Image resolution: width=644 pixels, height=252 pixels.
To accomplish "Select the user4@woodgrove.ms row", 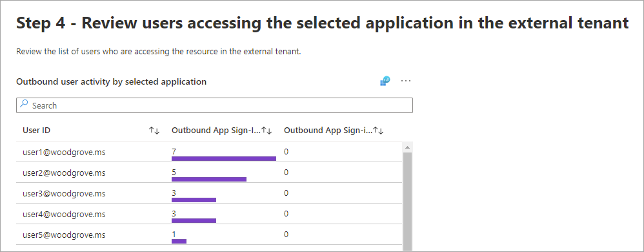I will 209,214.
